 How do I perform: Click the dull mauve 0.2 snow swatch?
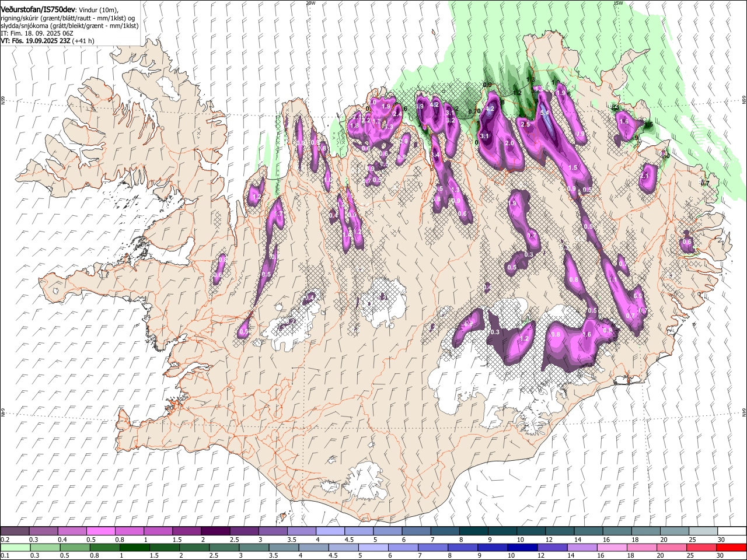15,531
